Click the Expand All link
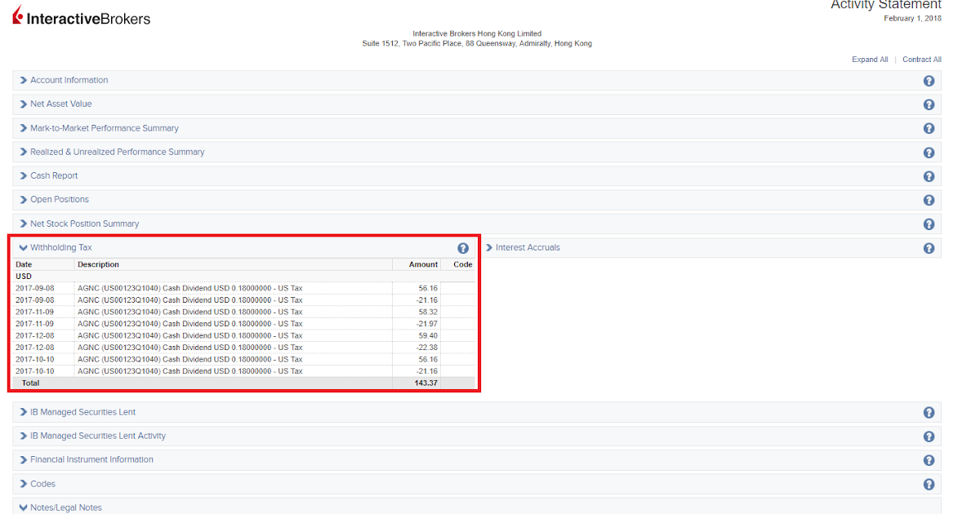The width and height of the screenshot is (980, 514). (x=870, y=60)
